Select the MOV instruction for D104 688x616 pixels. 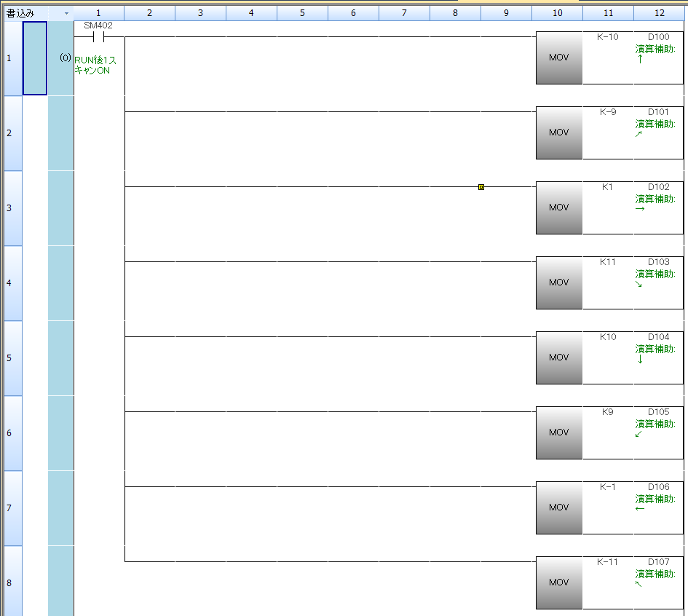pos(558,358)
